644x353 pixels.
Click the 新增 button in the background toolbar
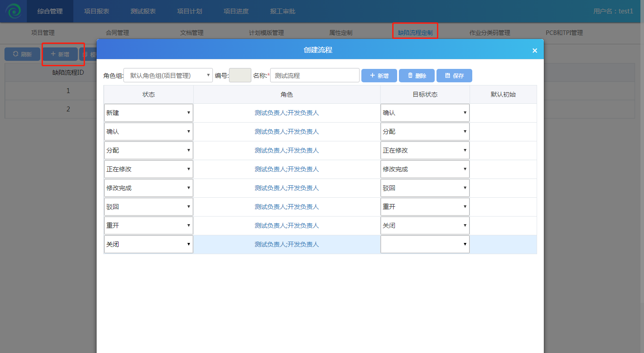click(x=60, y=54)
